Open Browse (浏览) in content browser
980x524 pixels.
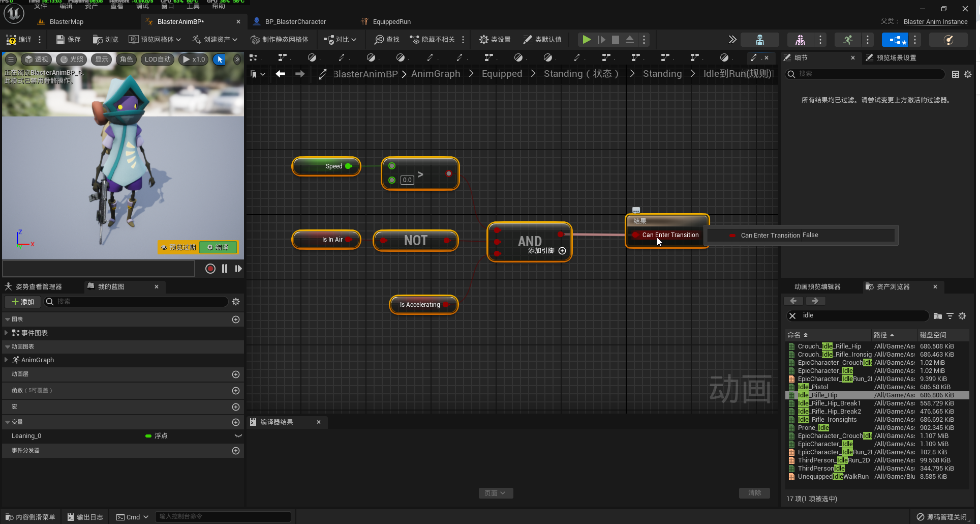point(105,40)
